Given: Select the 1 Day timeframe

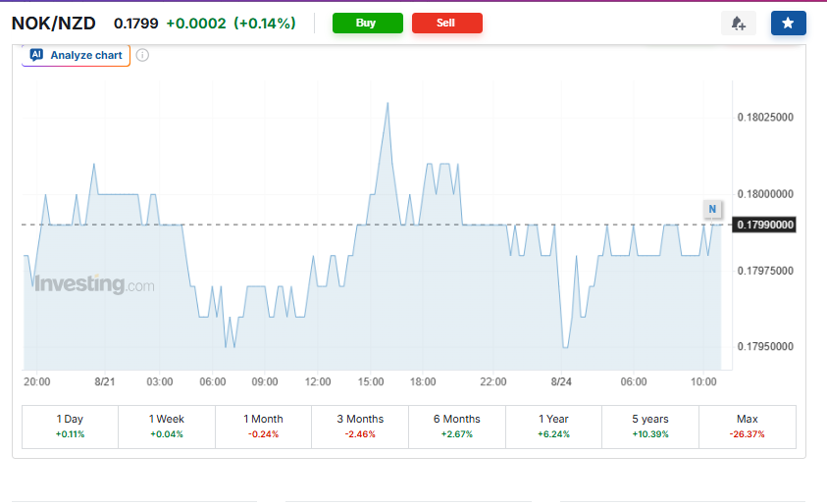Looking at the screenshot, I should 71,427.
